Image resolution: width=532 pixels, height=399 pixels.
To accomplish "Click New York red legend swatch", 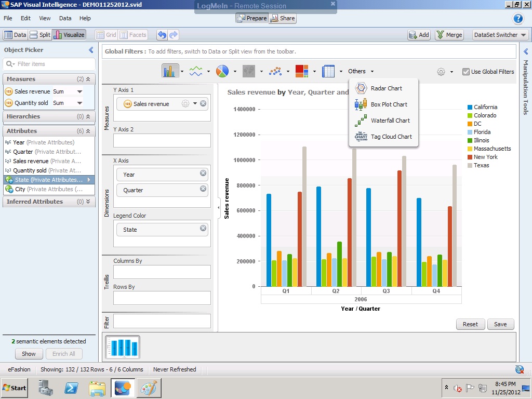I will [470, 157].
